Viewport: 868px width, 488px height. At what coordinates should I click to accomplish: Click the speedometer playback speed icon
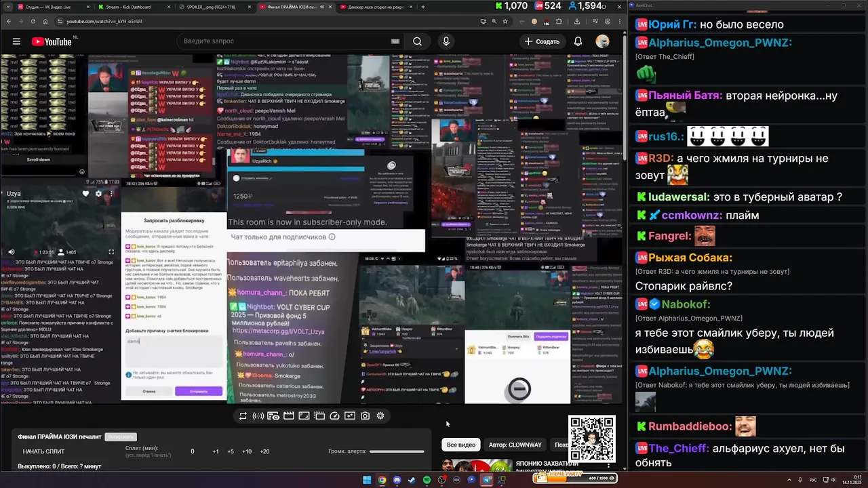pos(334,416)
